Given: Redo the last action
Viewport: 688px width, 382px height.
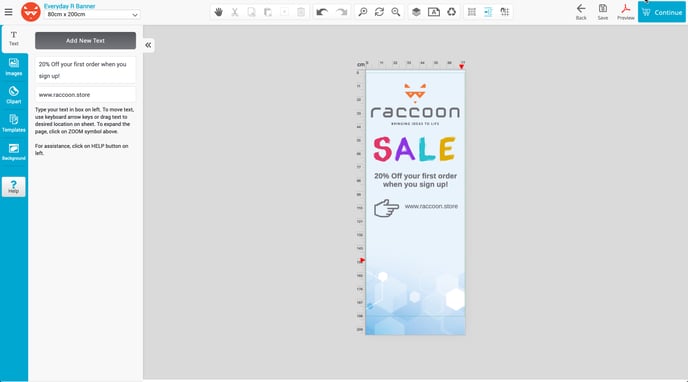Looking at the screenshot, I should pyautogui.click(x=341, y=12).
